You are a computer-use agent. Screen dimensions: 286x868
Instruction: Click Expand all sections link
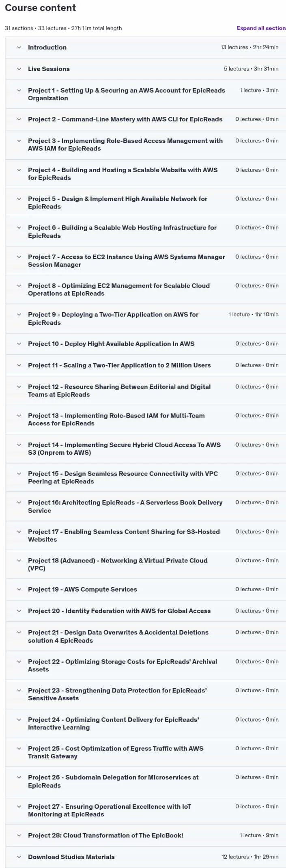tap(261, 28)
